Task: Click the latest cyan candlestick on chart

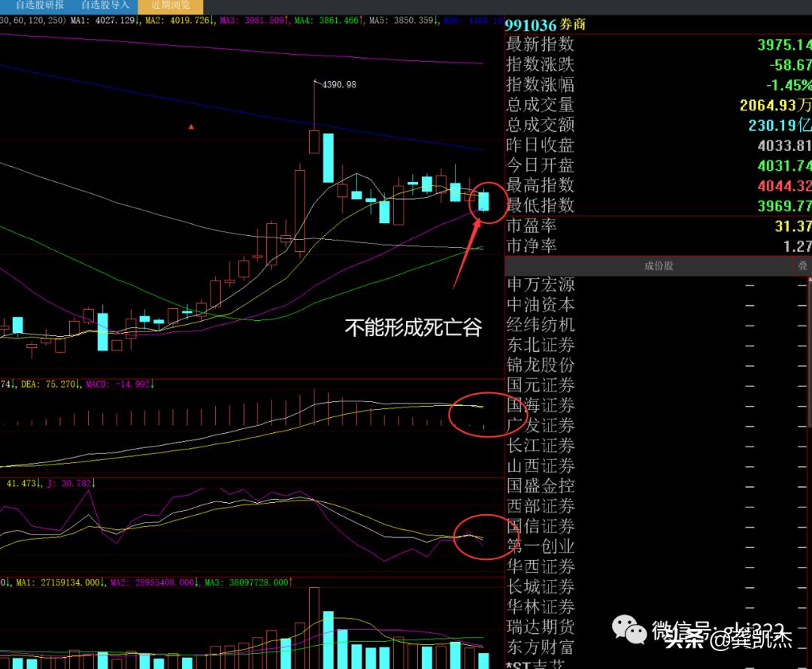Action: coord(483,201)
